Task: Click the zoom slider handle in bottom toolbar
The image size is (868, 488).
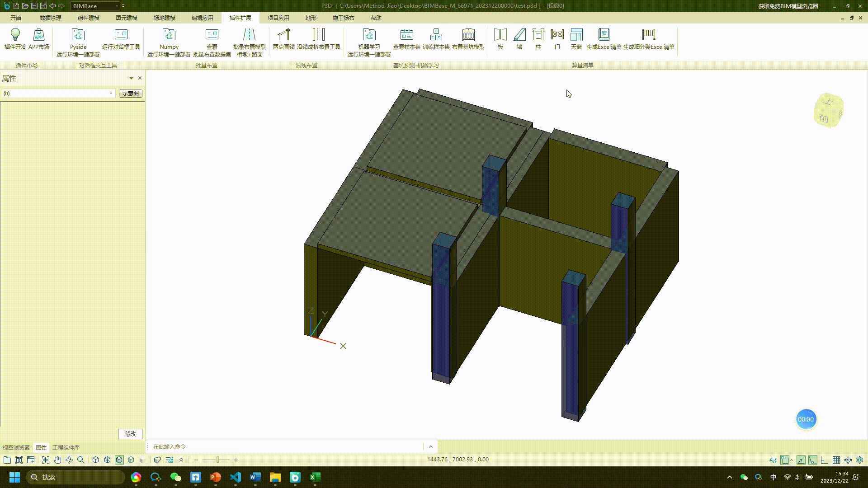Action: click(x=217, y=460)
